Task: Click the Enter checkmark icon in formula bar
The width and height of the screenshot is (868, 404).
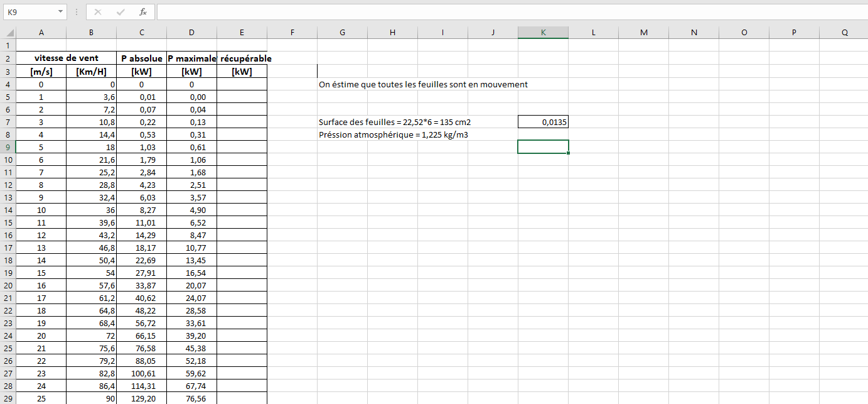Action: click(x=120, y=12)
